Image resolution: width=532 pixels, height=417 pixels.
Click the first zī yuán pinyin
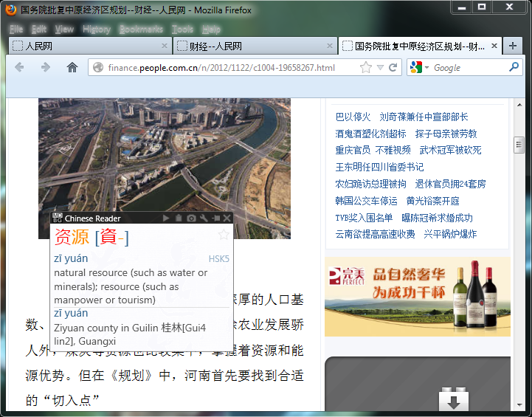tap(71, 258)
